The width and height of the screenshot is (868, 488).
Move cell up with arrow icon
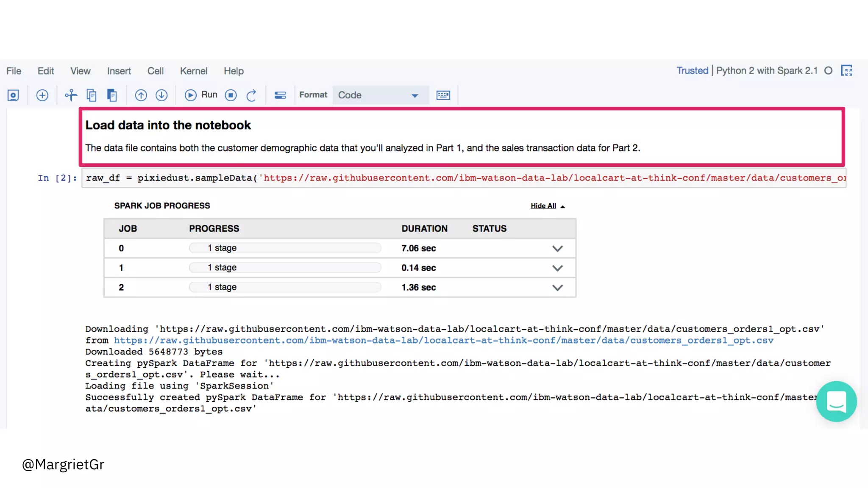point(141,95)
